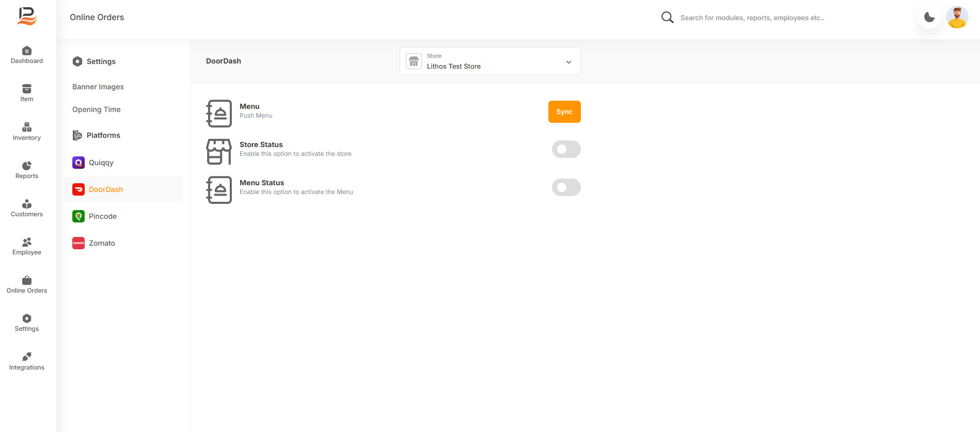Open the user profile avatar
980x432 pixels.
coord(957,18)
